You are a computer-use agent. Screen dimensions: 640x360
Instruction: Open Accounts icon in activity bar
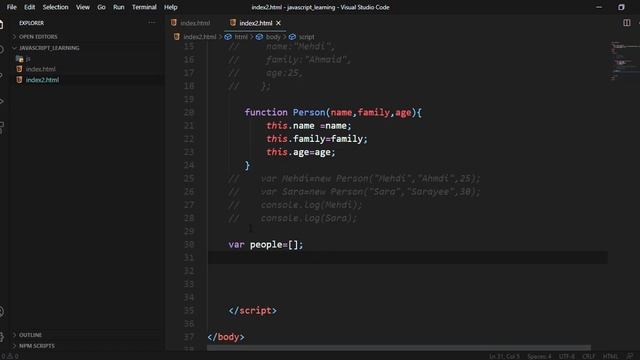(x=2, y=312)
